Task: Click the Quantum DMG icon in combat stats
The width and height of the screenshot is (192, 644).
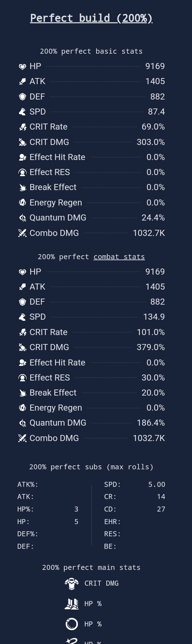Action: pos(23,423)
